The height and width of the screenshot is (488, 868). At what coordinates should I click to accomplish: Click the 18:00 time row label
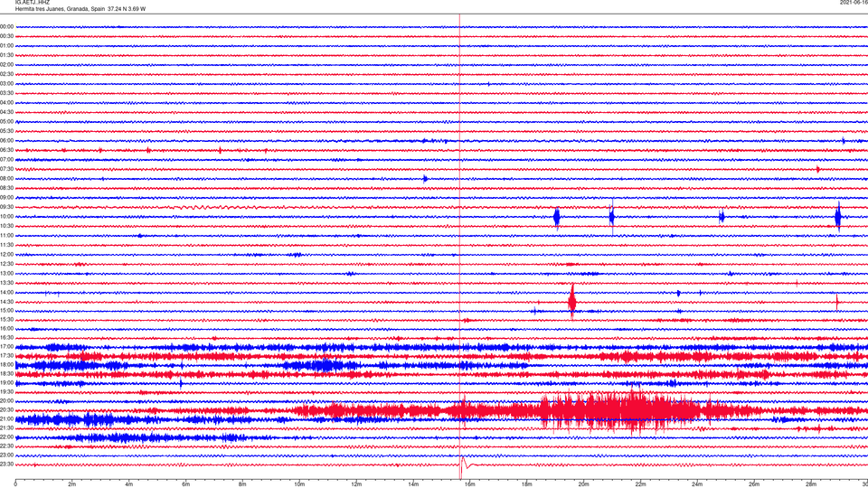[x=6, y=364]
